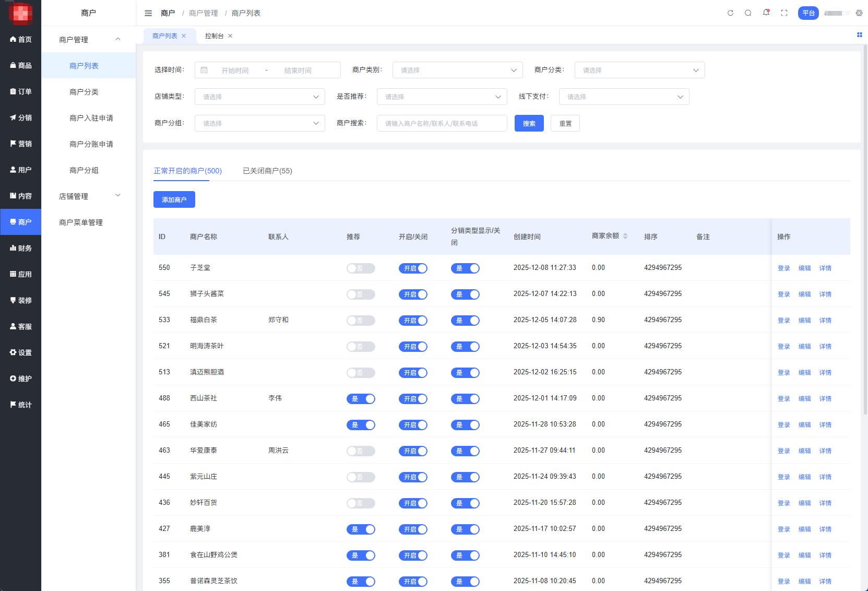This screenshot has width=868, height=591.
Task: Focus the 商户搜索 input field
Action: pyautogui.click(x=442, y=123)
